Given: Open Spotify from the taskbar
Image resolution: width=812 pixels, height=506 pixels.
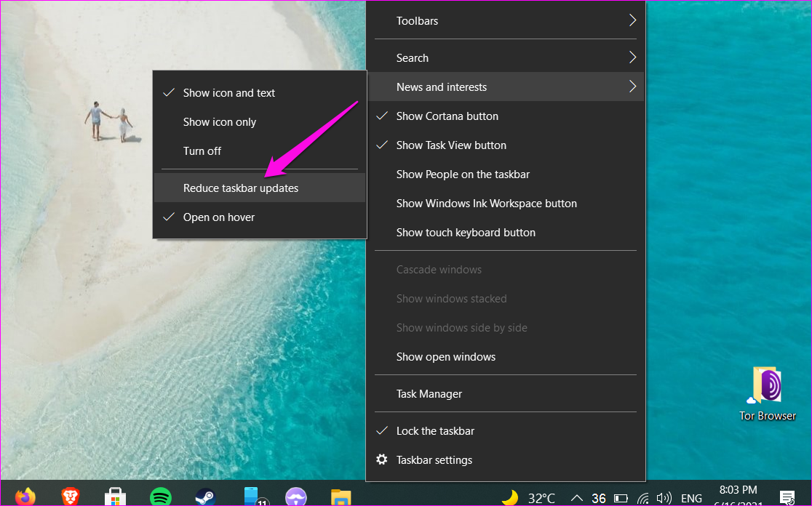Looking at the screenshot, I should [x=161, y=497].
